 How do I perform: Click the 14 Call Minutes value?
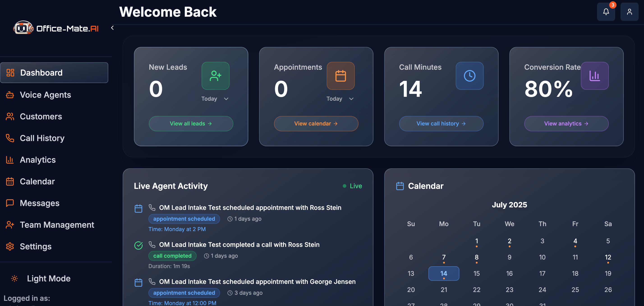click(410, 89)
